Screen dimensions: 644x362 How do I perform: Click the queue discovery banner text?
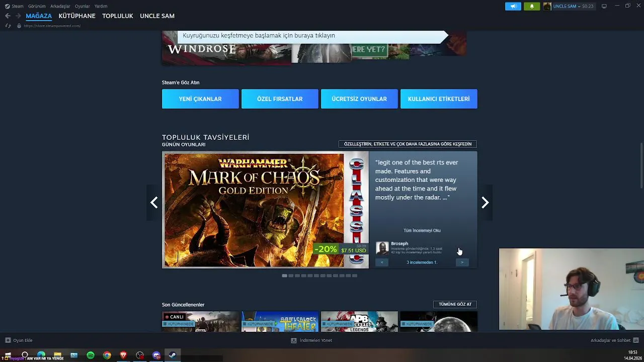(259, 36)
